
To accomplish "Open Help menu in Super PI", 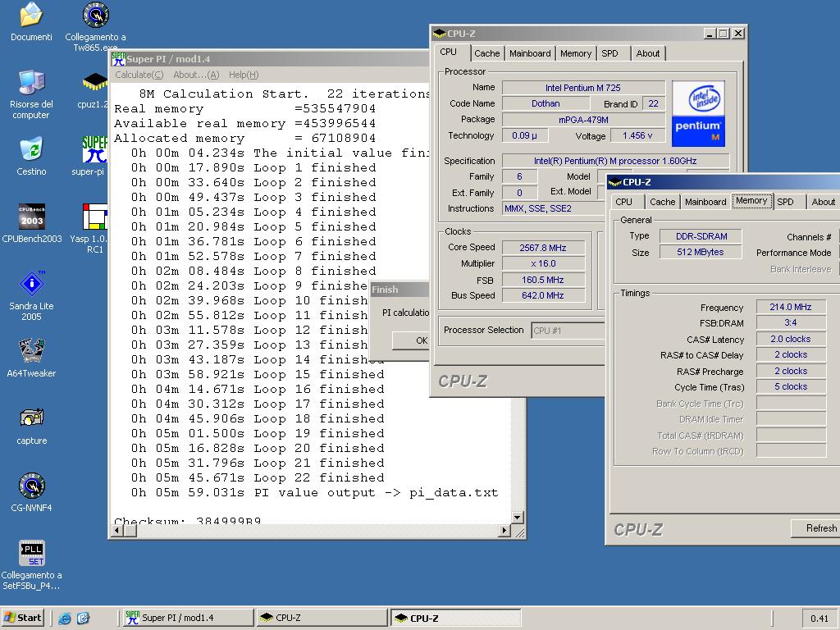I will pos(244,75).
